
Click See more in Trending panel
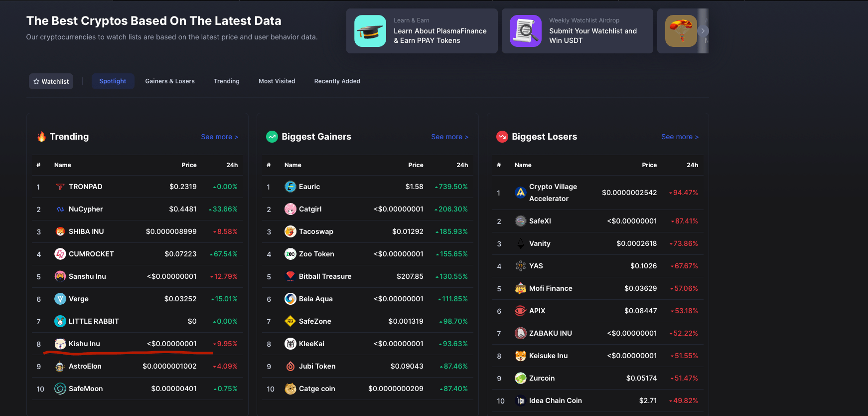[220, 137]
